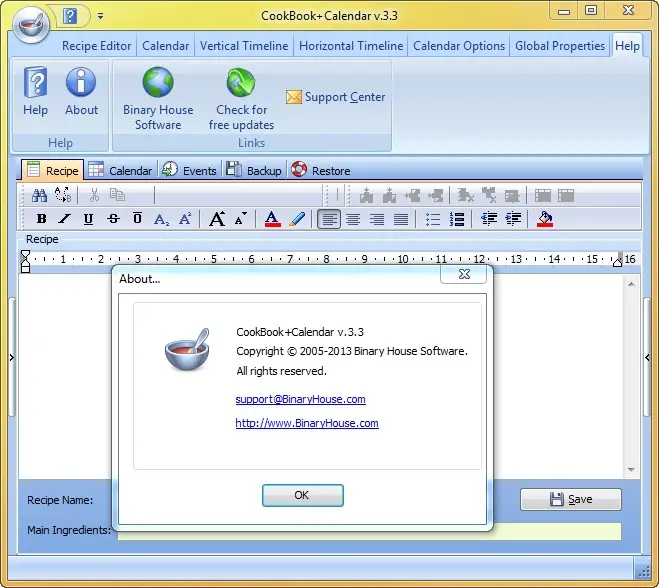Click the Replace A-to-B icon

point(63,195)
